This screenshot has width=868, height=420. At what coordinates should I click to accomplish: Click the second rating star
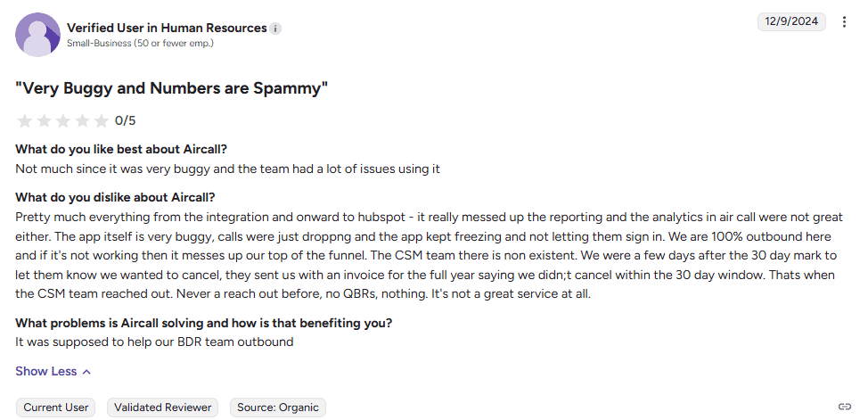click(x=45, y=120)
